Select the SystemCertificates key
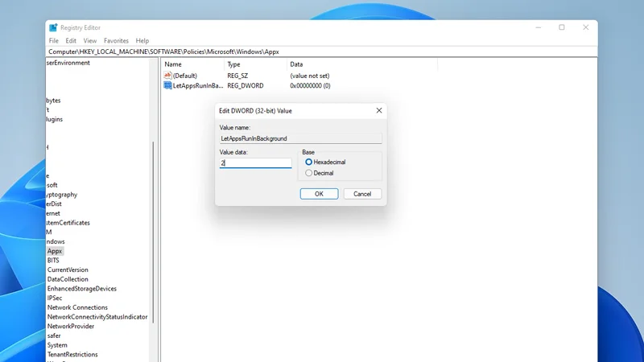Viewport: 644px width, 362px height. click(68, 223)
